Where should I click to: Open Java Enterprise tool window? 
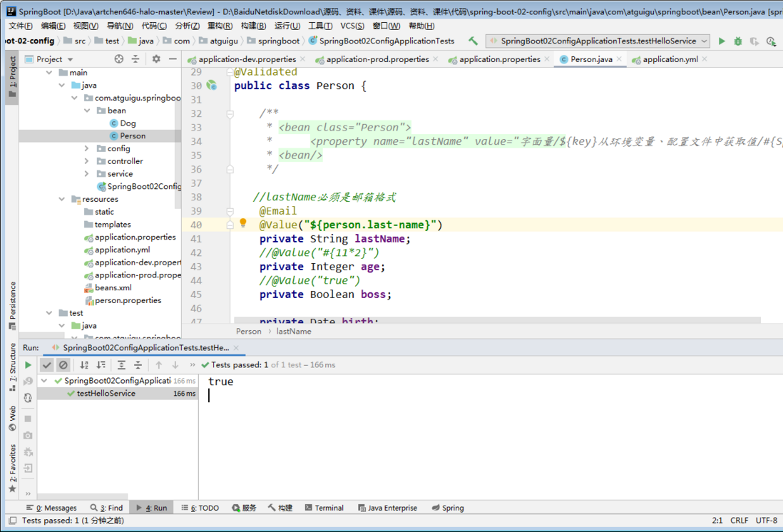pyautogui.click(x=387, y=508)
